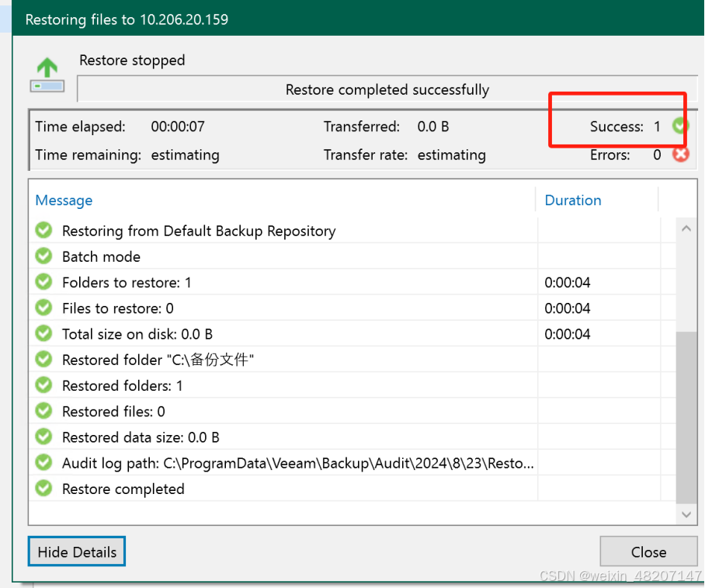Click the 0:00:04 duration for Files to restore
The width and height of the screenshot is (705, 588).
[568, 308]
